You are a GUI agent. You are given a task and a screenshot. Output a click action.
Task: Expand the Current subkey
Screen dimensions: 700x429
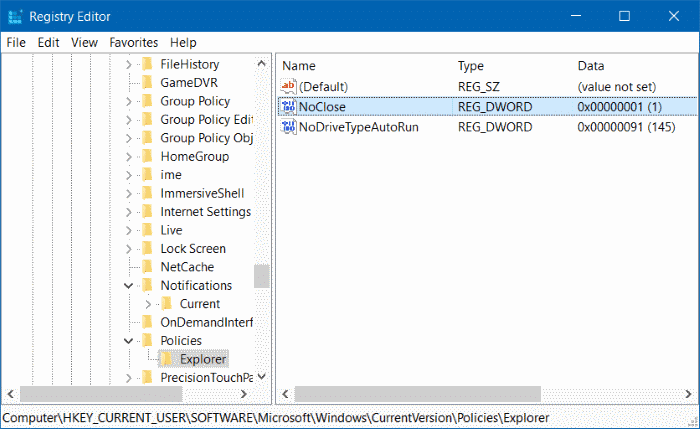click(148, 304)
